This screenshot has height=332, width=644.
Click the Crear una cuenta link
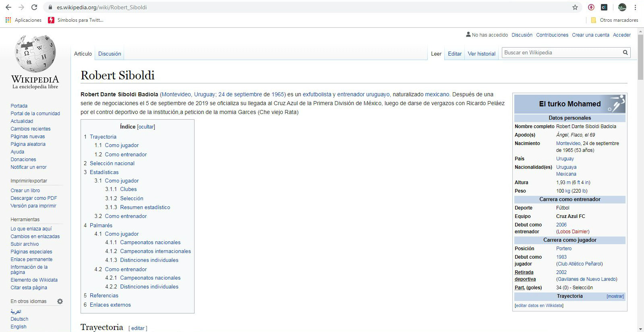(590, 35)
